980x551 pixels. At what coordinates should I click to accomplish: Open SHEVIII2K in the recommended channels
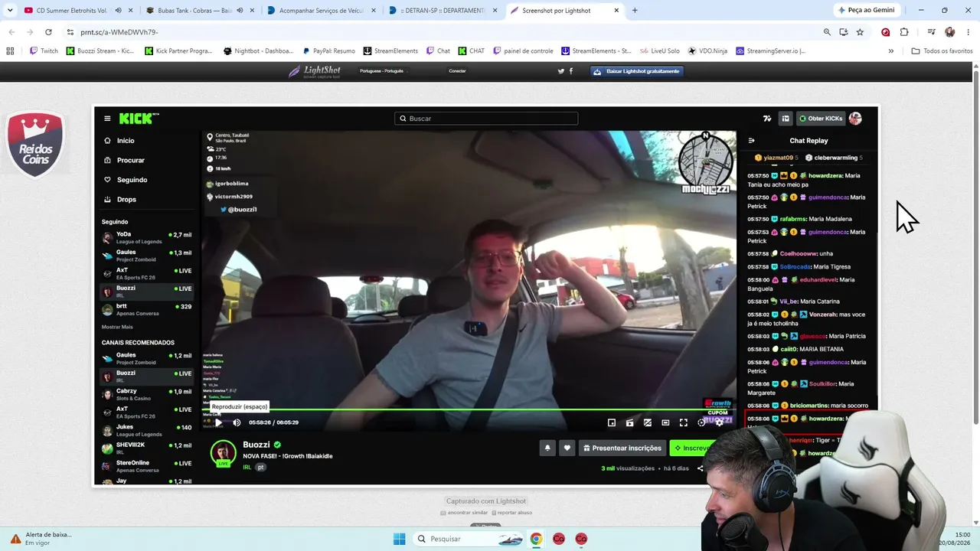[147, 448]
